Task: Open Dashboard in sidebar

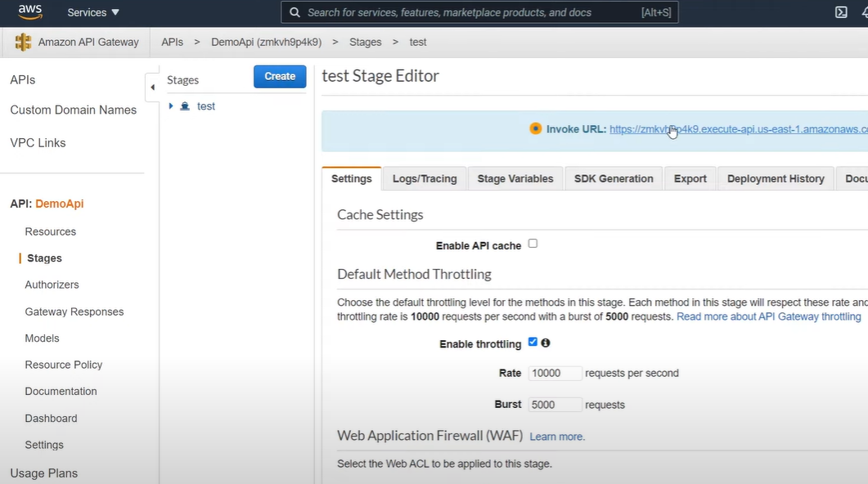Action: (x=51, y=419)
